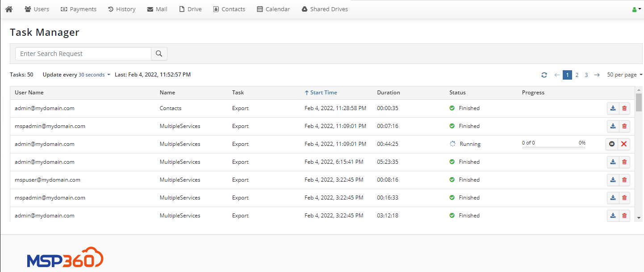Delete the mspuser@mydomain.com task
644x272 pixels.
pyautogui.click(x=624, y=180)
